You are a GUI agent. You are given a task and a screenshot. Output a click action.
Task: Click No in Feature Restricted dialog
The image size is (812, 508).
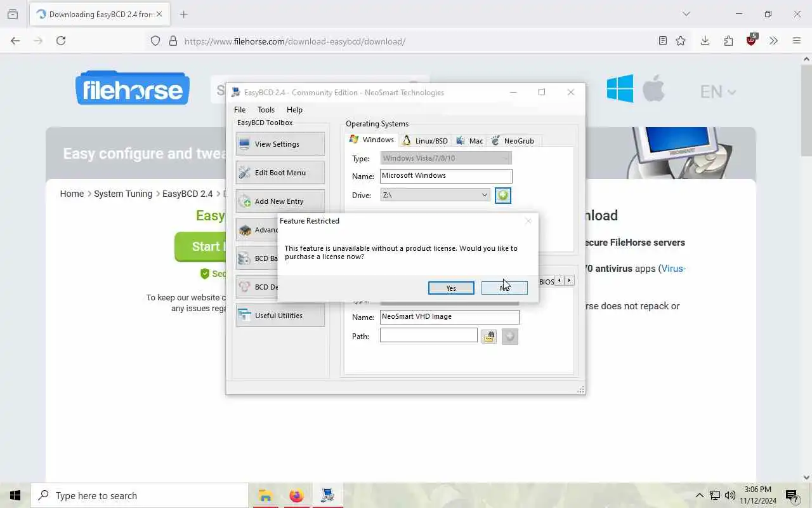click(504, 288)
